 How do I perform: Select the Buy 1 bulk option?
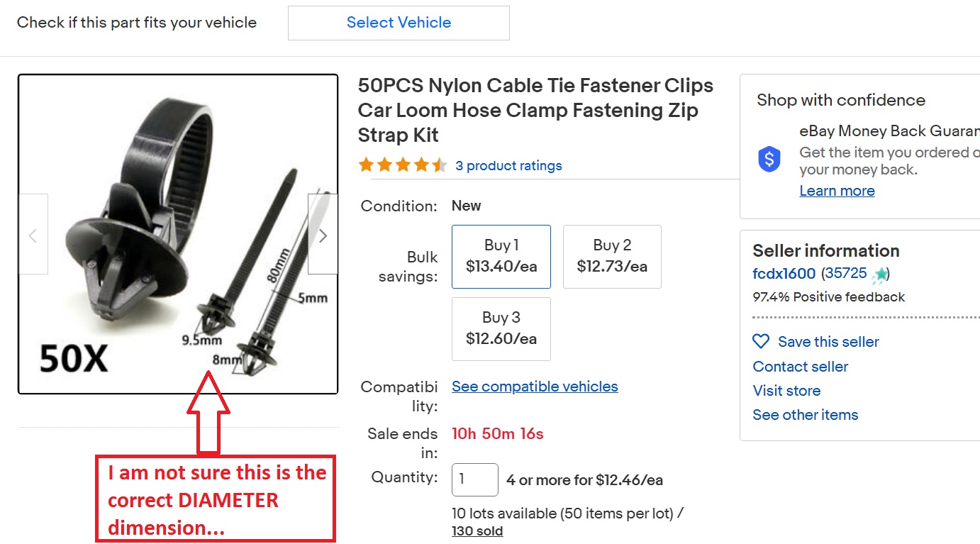tap(501, 256)
